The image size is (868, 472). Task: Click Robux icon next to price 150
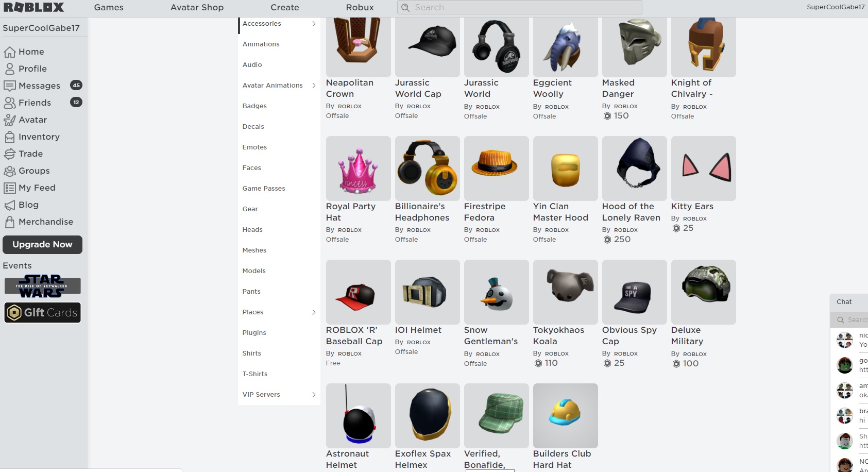pos(607,116)
